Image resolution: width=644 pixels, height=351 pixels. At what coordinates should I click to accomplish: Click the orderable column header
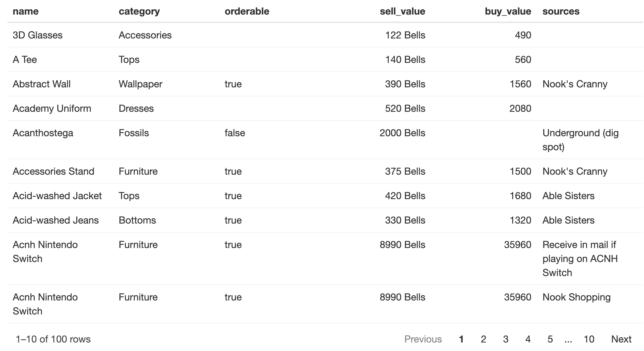[x=247, y=11]
